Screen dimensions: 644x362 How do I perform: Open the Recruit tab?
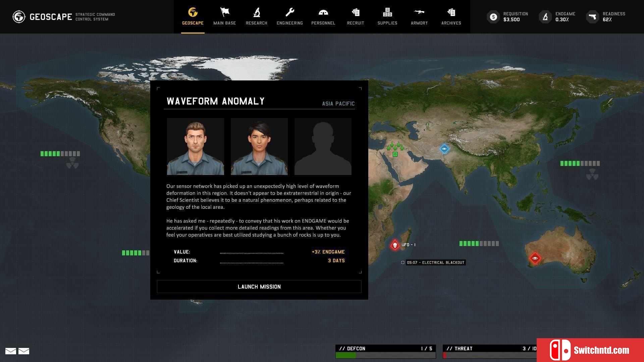(x=355, y=16)
